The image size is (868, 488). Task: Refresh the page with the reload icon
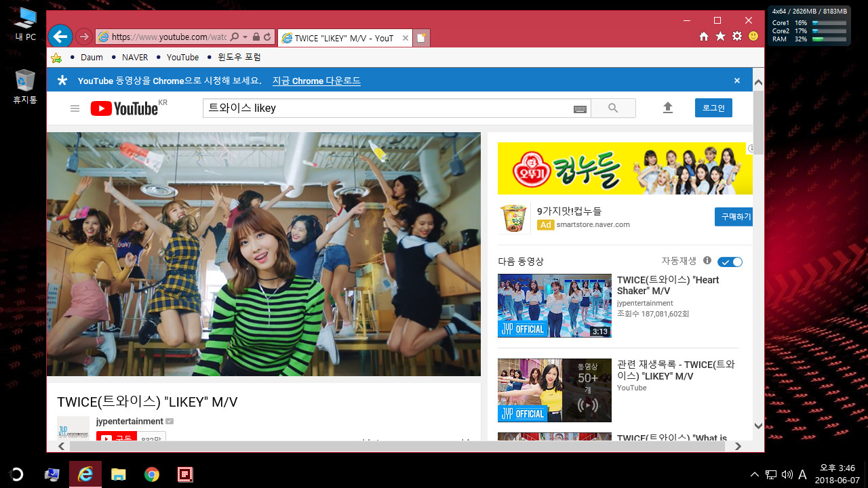point(268,37)
